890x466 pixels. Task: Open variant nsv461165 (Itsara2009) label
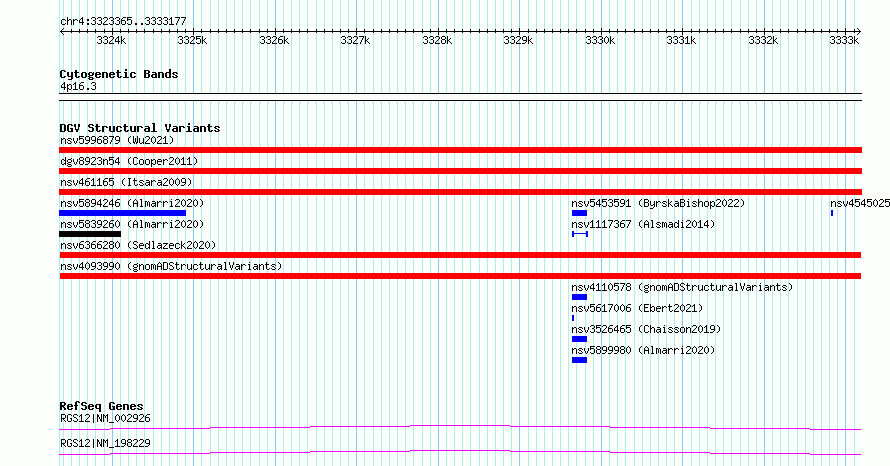[x=126, y=182]
